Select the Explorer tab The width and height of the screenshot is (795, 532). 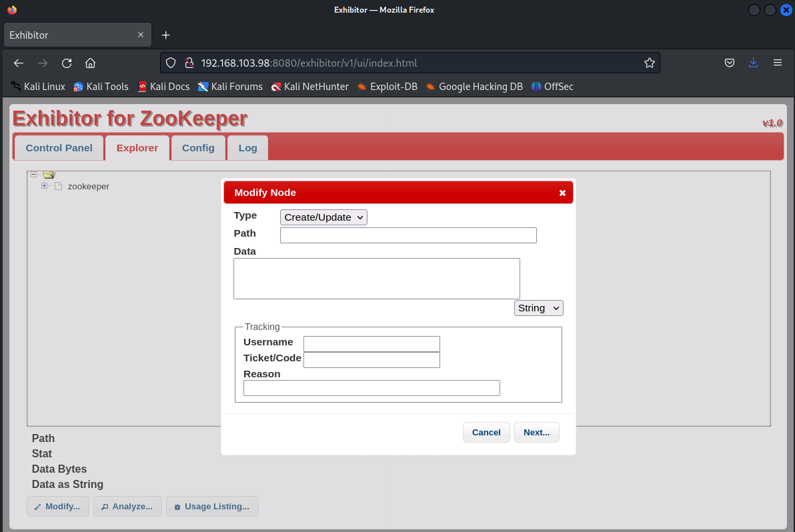[x=137, y=148]
